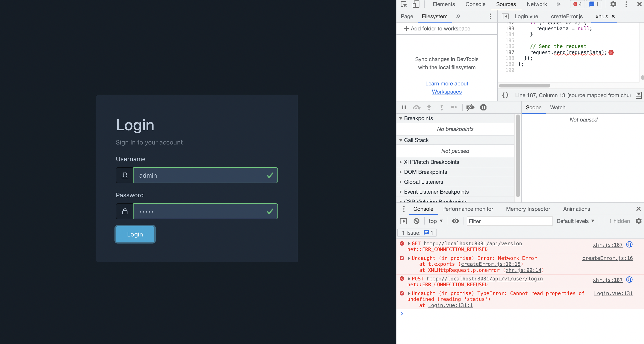Switch to the Watch tab
This screenshot has width=644, height=344.
(558, 107)
